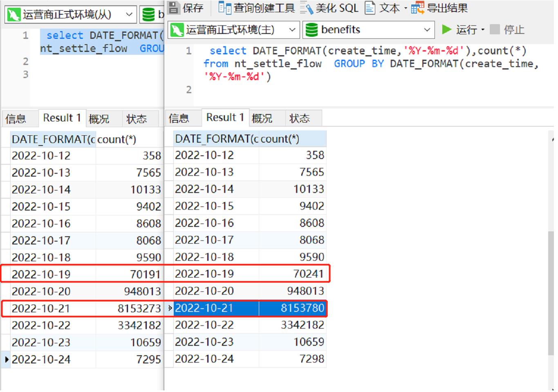Viewport: 558px width, 392px height.
Task: Select cell 10133 in right result grid
Action: pyautogui.click(x=293, y=189)
